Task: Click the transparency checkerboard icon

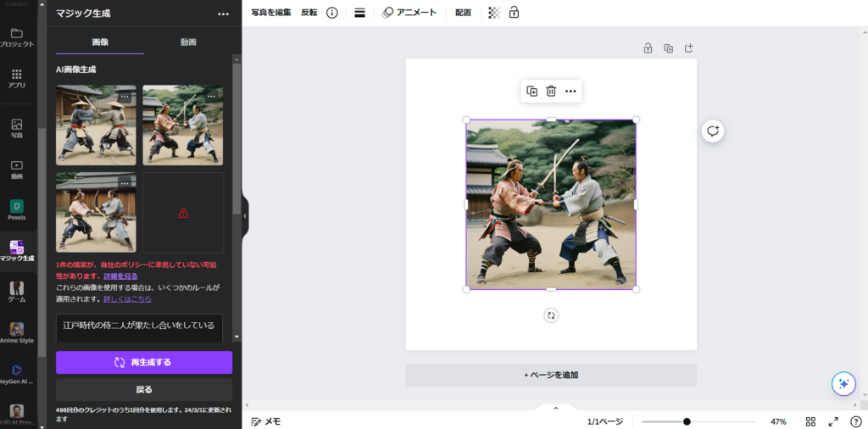Action: [494, 13]
